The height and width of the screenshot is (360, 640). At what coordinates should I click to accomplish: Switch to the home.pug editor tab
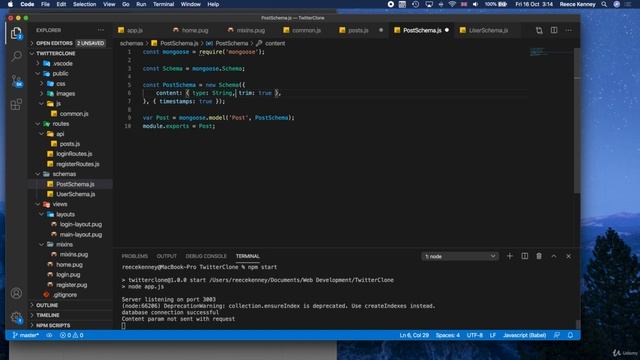(x=195, y=30)
